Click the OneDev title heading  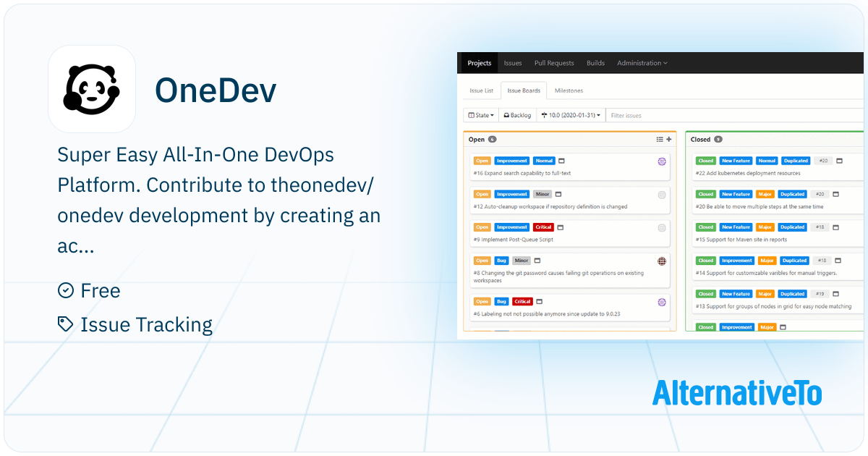(x=216, y=90)
